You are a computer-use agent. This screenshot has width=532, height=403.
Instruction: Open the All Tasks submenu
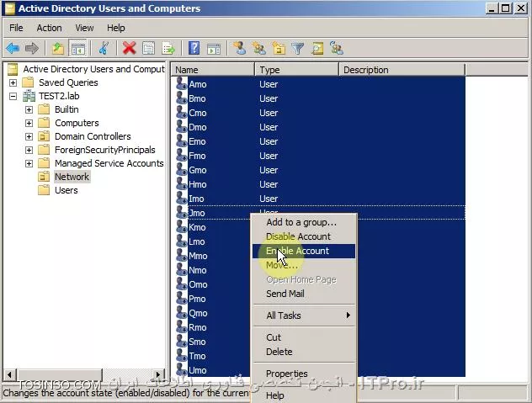[x=304, y=316]
